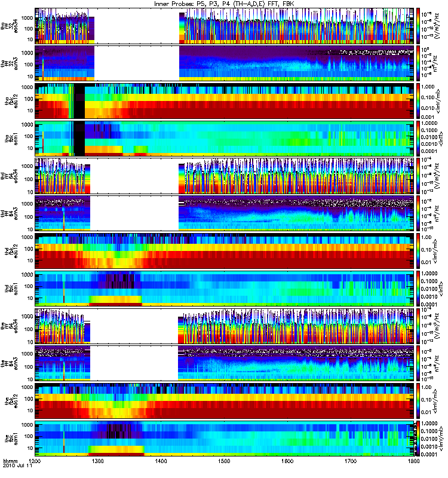Click the 'the fbk scm1' axis label

[11, 439]
